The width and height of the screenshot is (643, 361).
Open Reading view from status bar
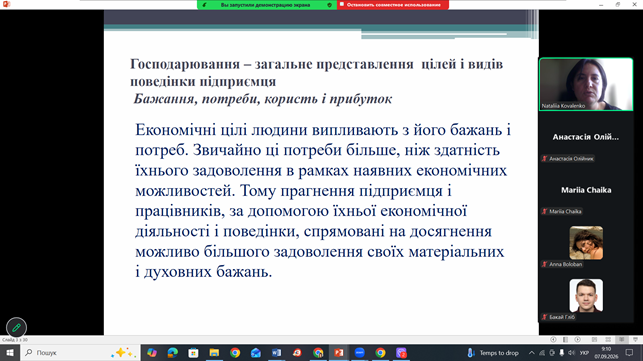coord(622,340)
